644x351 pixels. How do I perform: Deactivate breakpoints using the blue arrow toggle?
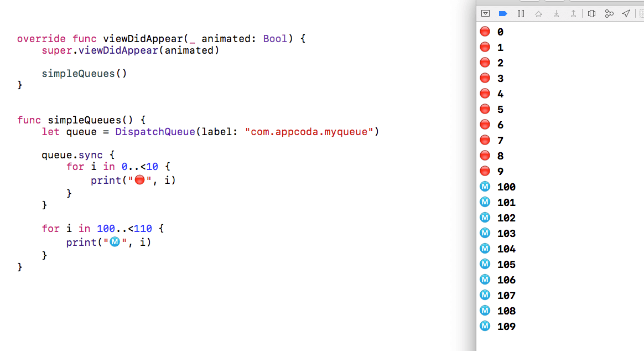503,13
